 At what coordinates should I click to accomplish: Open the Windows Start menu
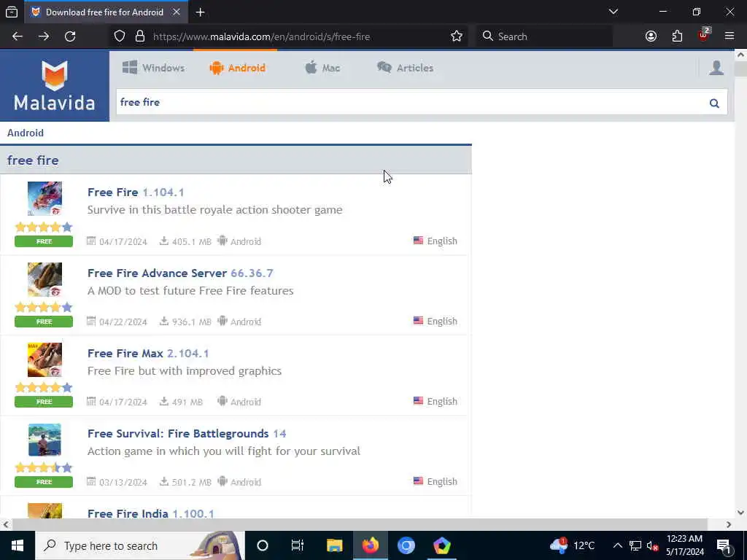(18, 545)
